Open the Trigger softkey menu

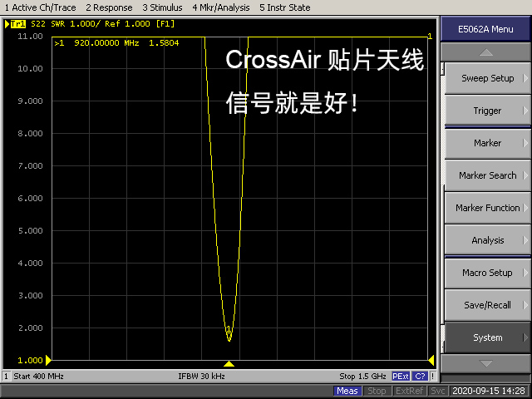point(487,111)
